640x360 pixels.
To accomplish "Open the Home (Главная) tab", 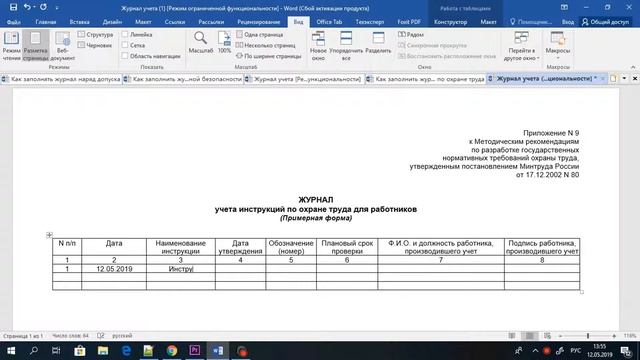I will tap(46, 22).
